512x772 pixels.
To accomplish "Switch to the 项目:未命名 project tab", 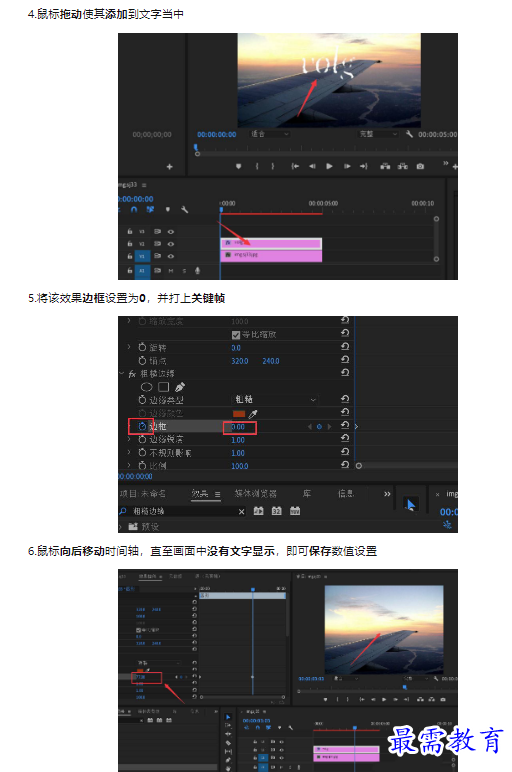I will pos(143,493).
